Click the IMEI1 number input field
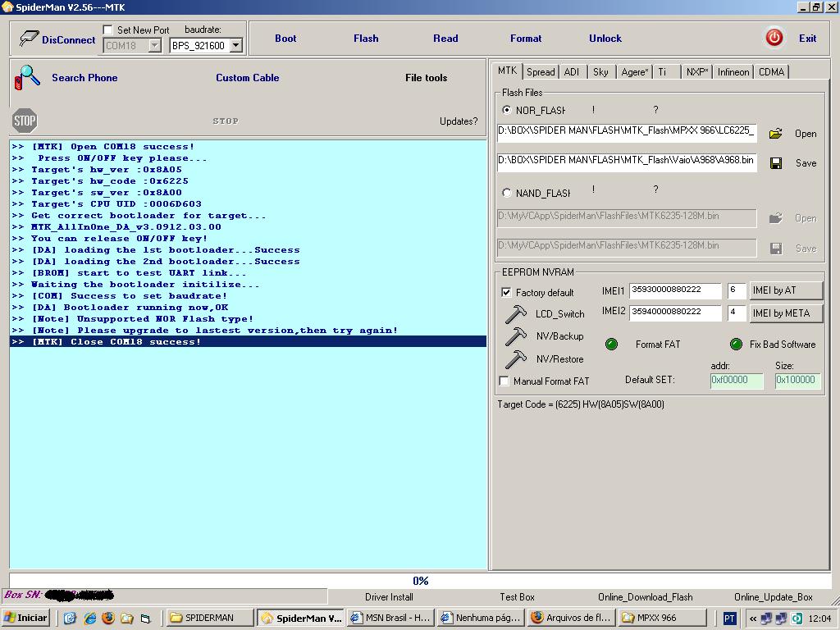This screenshot has height=630, width=840. [674, 290]
